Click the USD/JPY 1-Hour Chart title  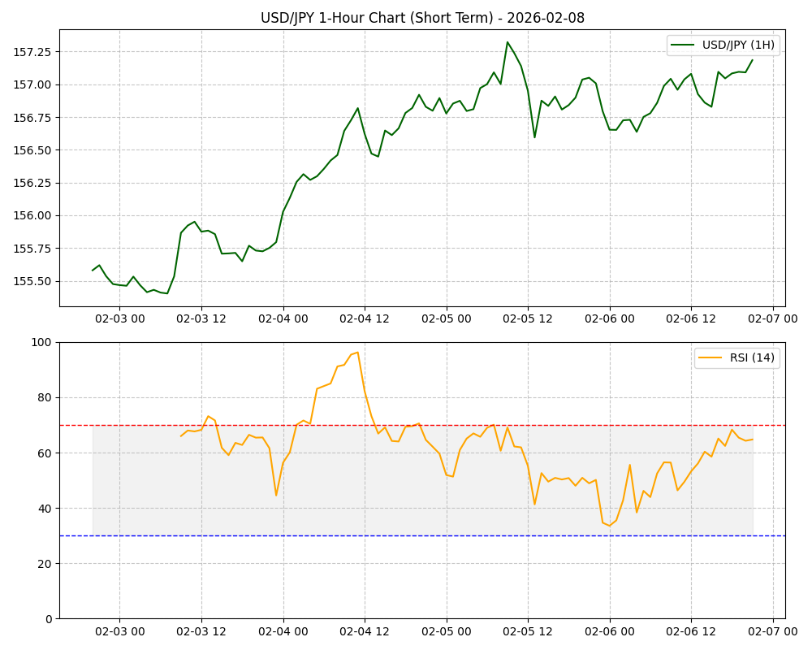point(422,18)
